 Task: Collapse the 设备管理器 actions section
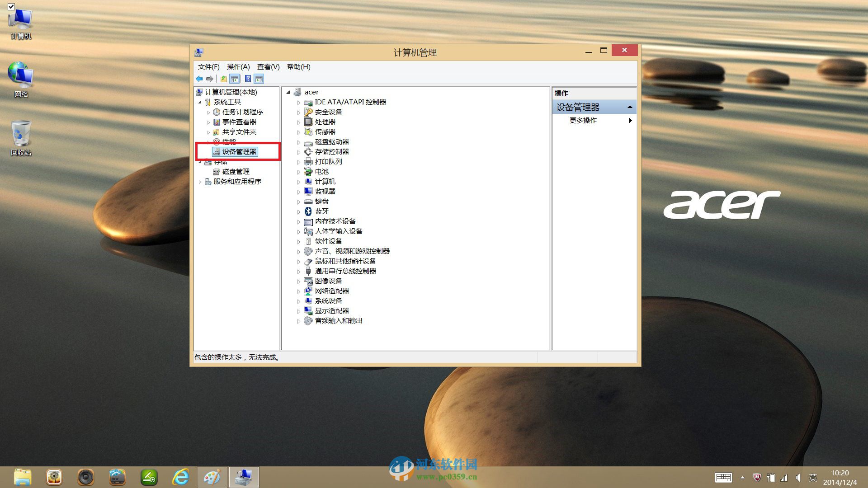coord(630,107)
